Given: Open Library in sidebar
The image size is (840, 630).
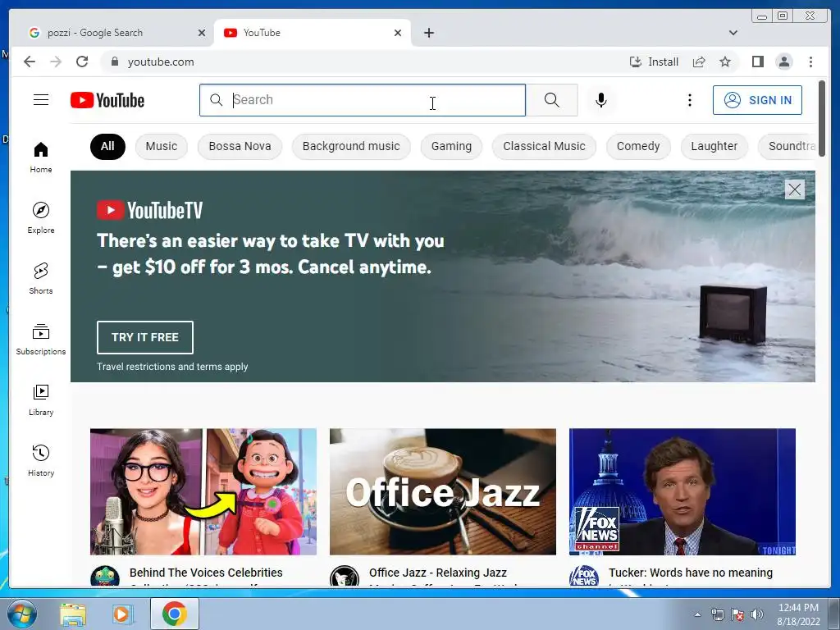Looking at the screenshot, I should tap(41, 400).
